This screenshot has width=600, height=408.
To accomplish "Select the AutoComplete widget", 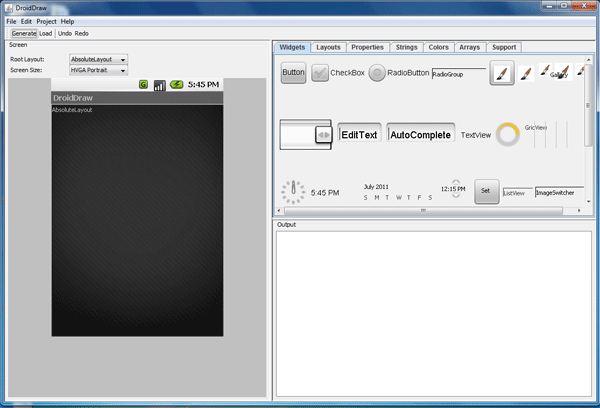I will (420, 134).
